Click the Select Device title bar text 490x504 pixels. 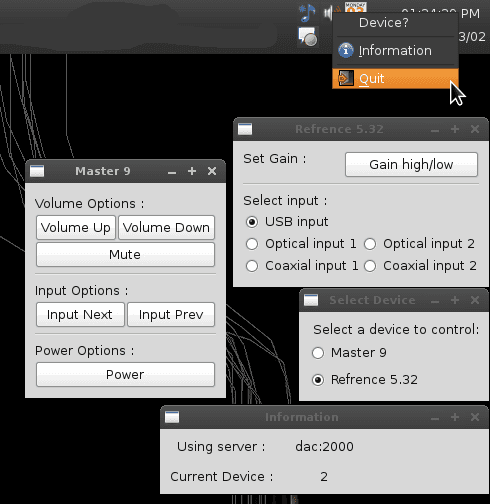(x=372, y=300)
